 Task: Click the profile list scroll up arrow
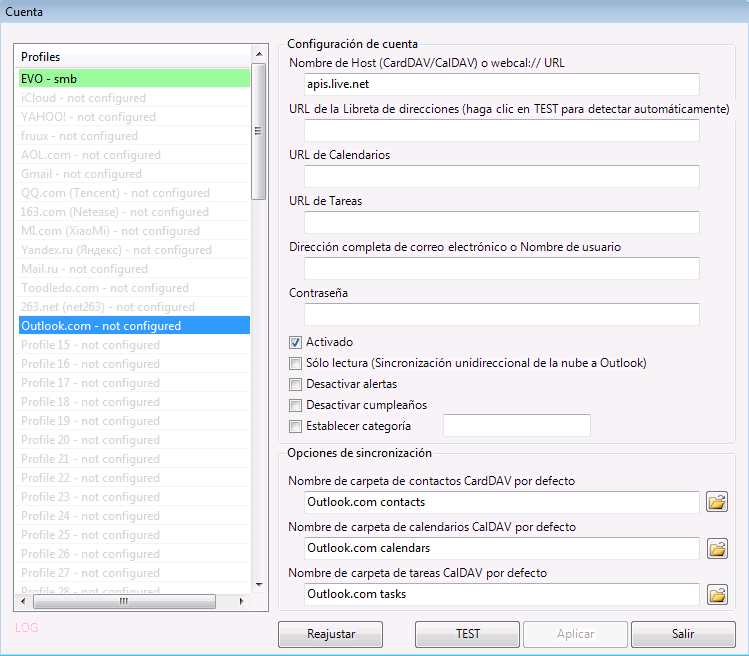pyautogui.click(x=259, y=54)
